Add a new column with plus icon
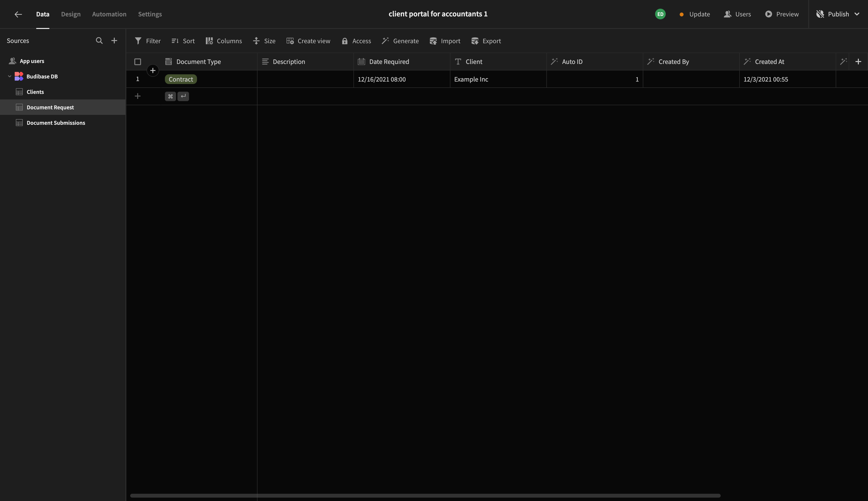 point(858,62)
